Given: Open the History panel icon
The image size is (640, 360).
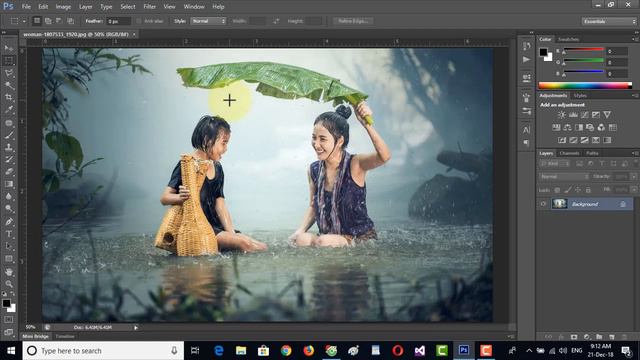Looking at the screenshot, I should coord(527,46).
